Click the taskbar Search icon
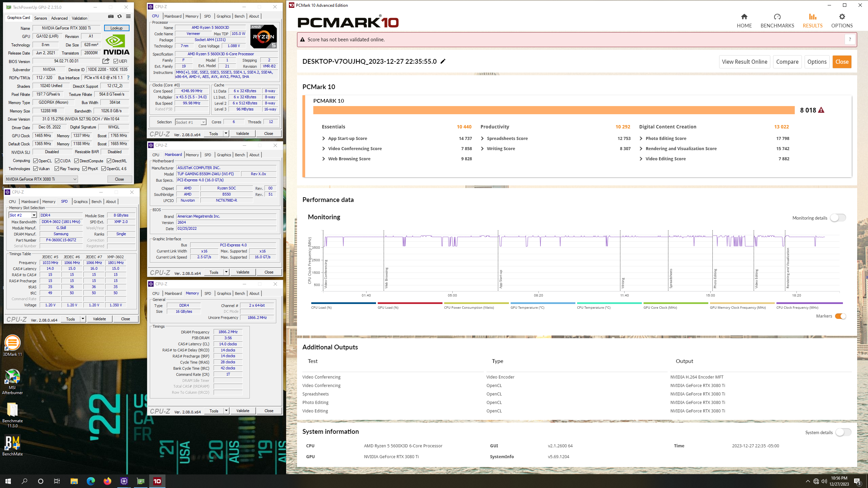Image resolution: width=868 pixels, height=488 pixels. pyautogui.click(x=24, y=481)
